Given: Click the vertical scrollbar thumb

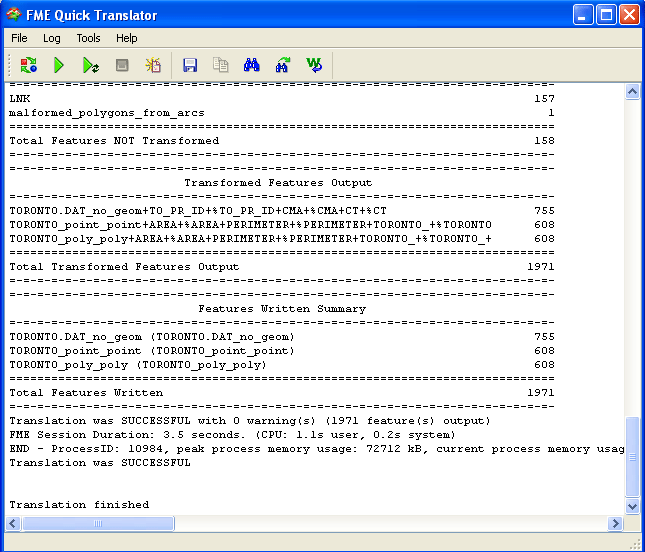Looking at the screenshot, I should (x=632, y=457).
